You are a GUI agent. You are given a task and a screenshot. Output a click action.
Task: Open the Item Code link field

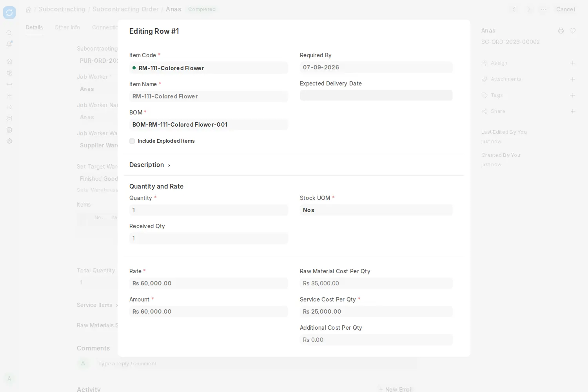tap(209, 68)
